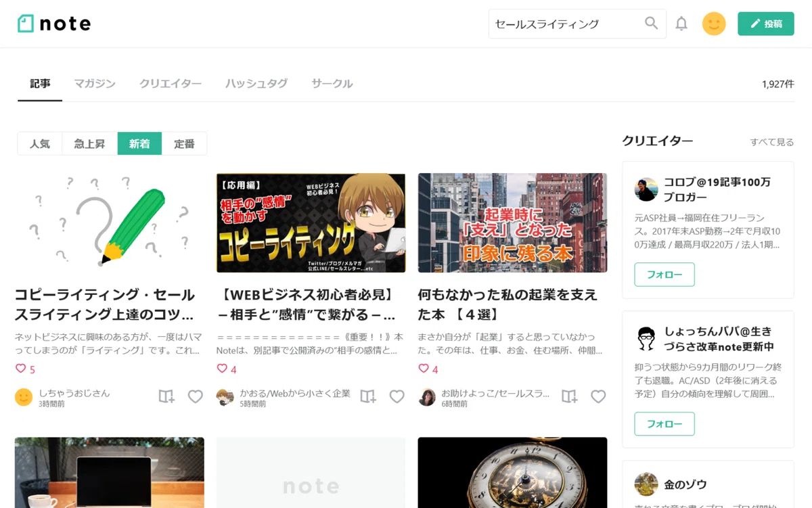This screenshot has width=812, height=508.
Task: Open the green pencil article thumbnail
Action: click(109, 223)
